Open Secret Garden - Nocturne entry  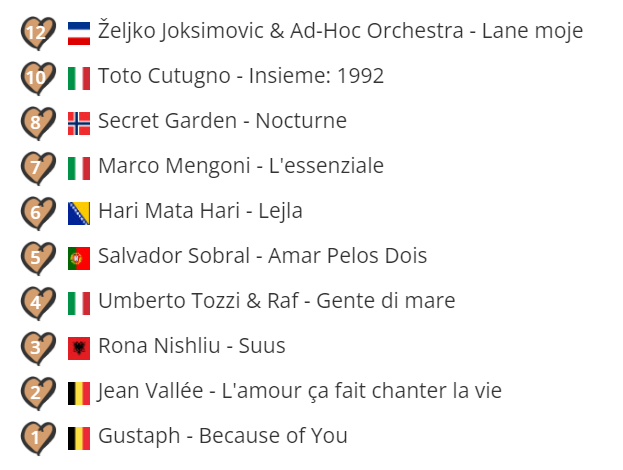222,121
